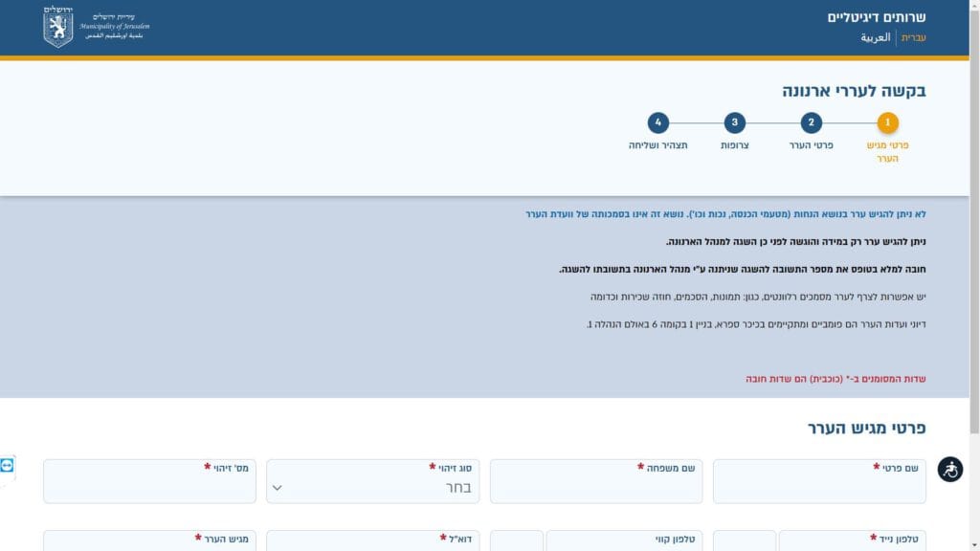This screenshot has height=551, width=980.
Task: Go to step 4 circle תצהיר ושליחה
Action: click(x=657, y=122)
